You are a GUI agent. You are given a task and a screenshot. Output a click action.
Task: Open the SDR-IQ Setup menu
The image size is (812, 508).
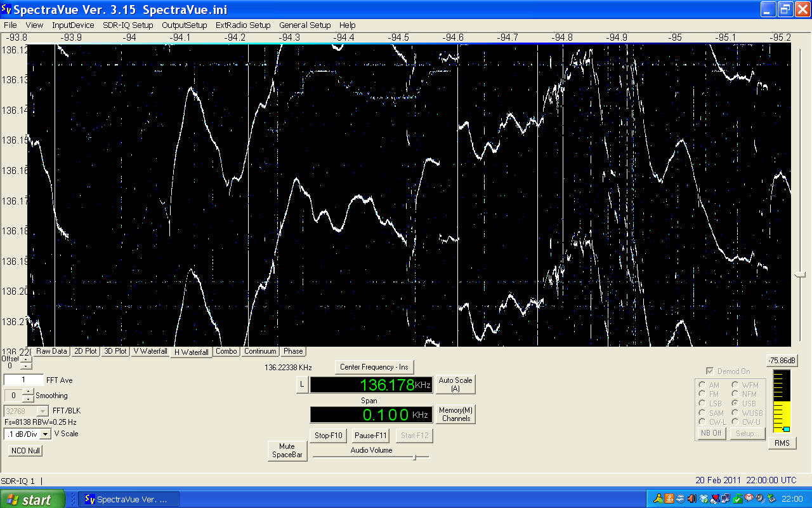pos(128,25)
